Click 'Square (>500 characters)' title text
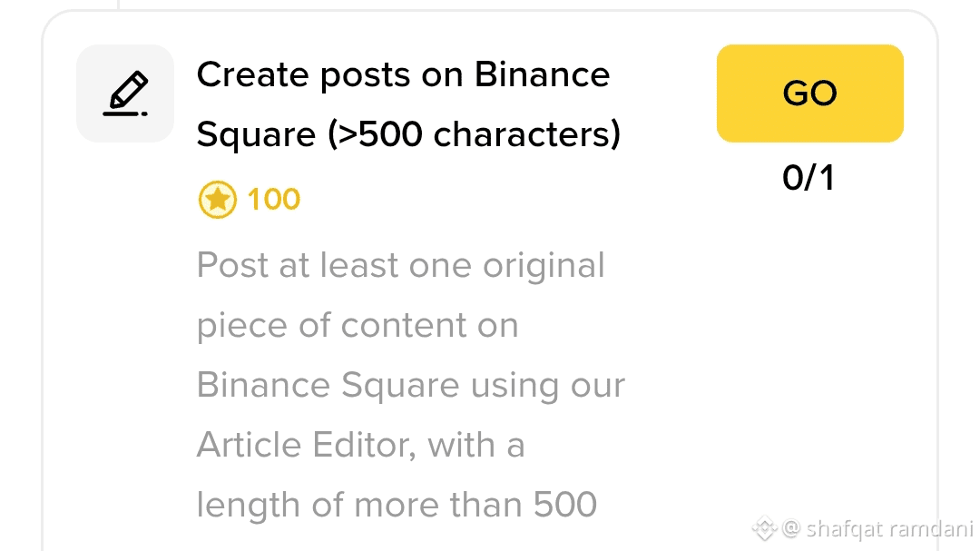This screenshot has height=551, width=980. [x=408, y=134]
